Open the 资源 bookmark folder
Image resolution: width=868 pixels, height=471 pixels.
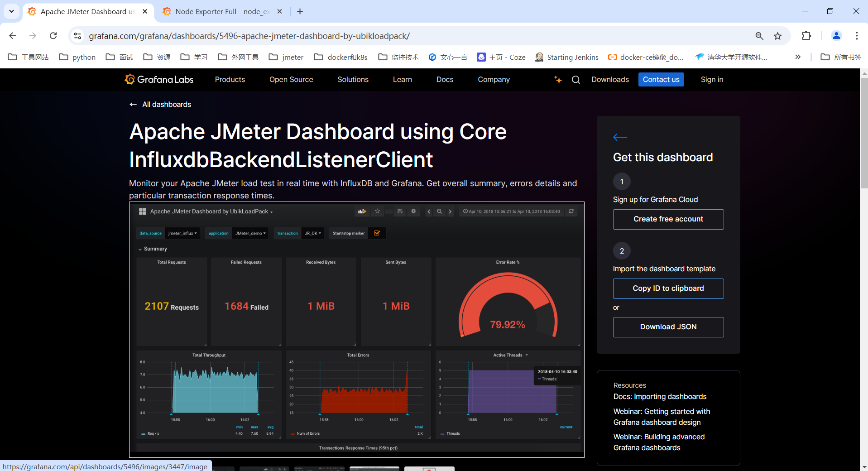157,57
